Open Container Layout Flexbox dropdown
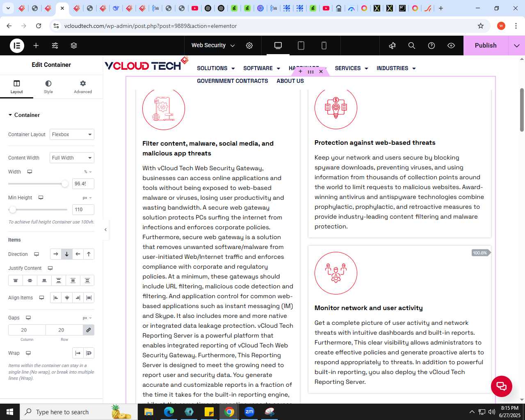525x420 pixels. coord(72,135)
